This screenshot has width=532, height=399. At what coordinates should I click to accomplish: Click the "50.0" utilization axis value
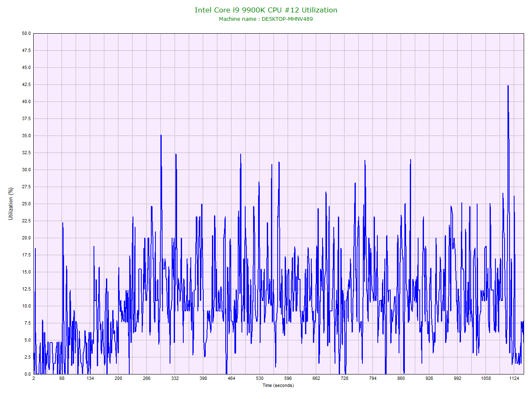27,33
